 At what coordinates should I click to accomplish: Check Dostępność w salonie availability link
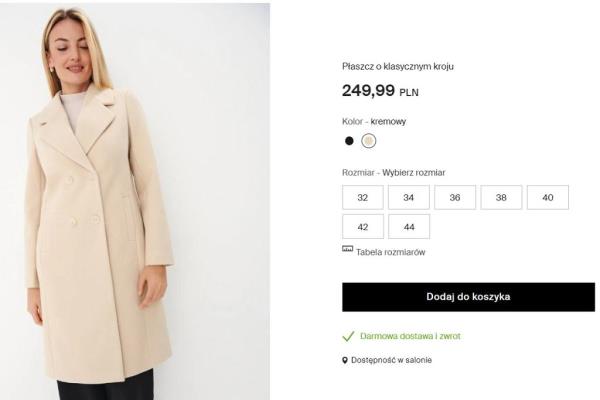point(393,360)
